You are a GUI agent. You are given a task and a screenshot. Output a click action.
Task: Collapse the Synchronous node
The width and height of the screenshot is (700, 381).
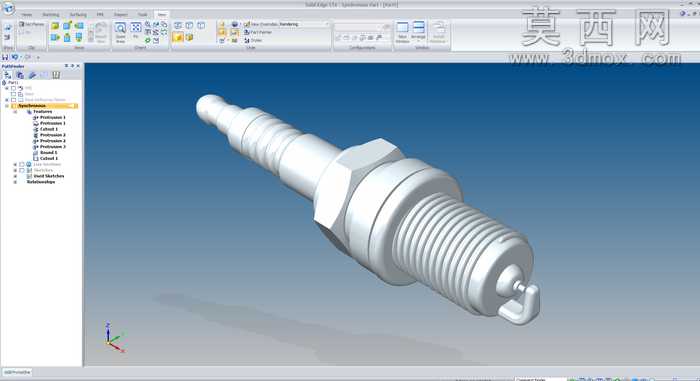(7, 106)
